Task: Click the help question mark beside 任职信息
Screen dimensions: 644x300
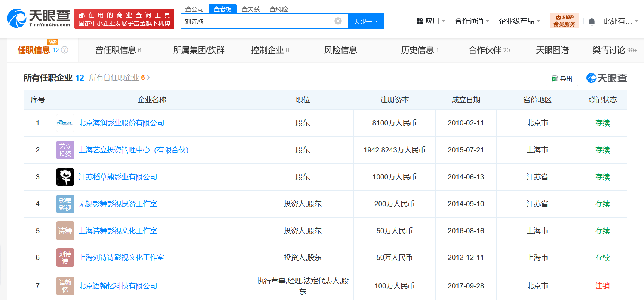Action: point(65,50)
